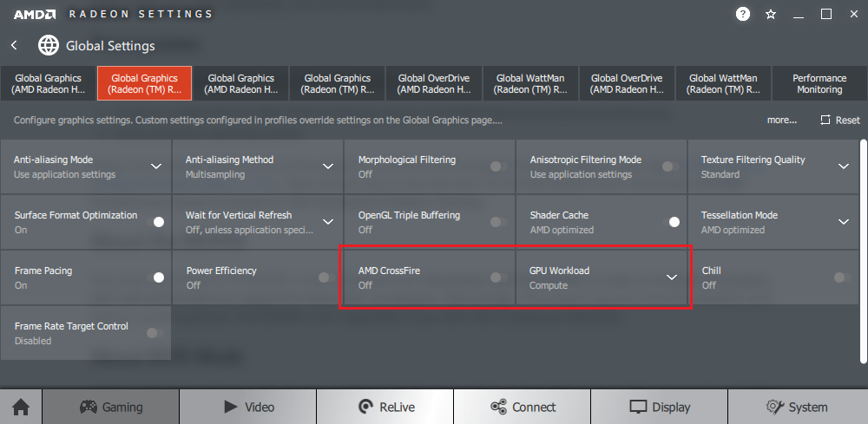
Task: Open third Global Graphics (AMD Radeon H...) tab
Action: pos(240,83)
